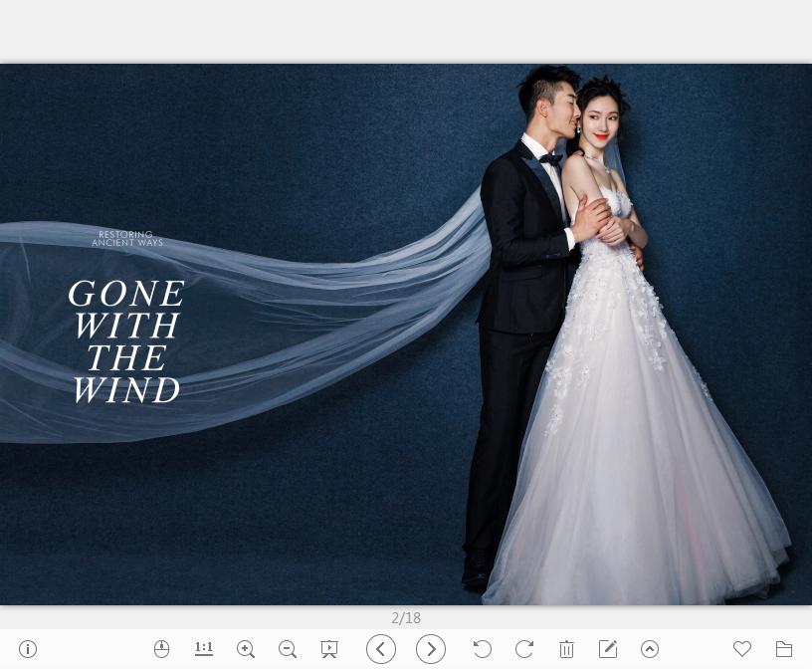Add the image to favorites with heart
This screenshot has width=812, height=669.
tap(742, 649)
